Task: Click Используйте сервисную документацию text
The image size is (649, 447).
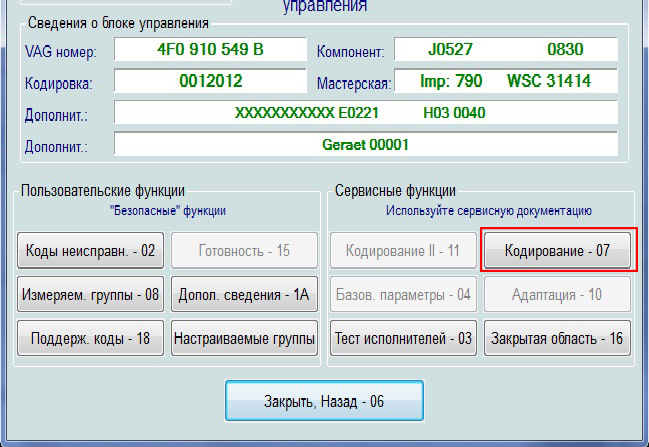Action: coord(489,211)
